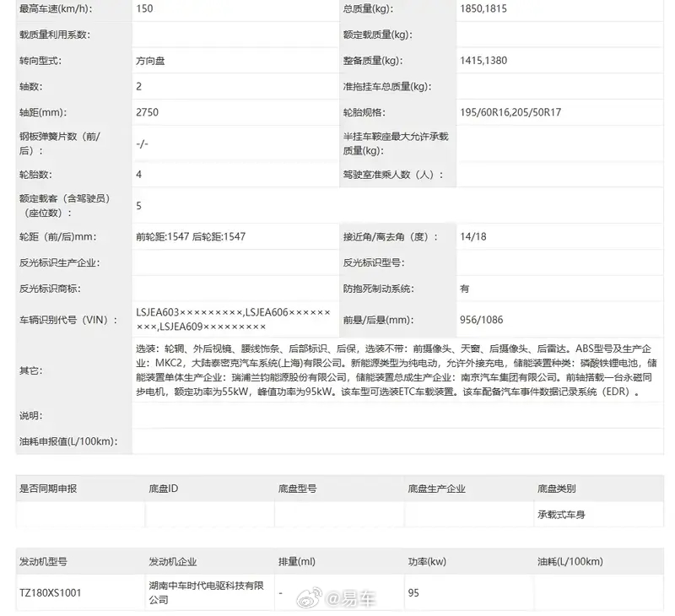The width and height of the screenshot is (675, 616).
Task: Select the 轴数 label
Action: (30, 87)
